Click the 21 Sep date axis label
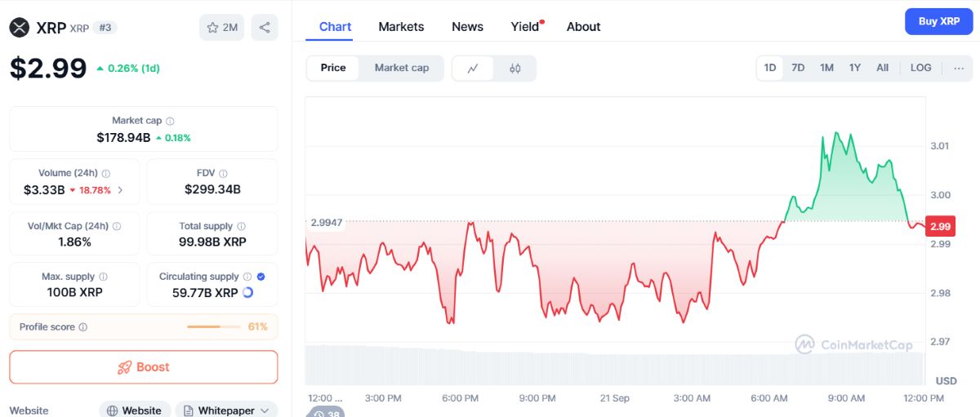Viewport: 980px width, 417px height. point(614,398)
